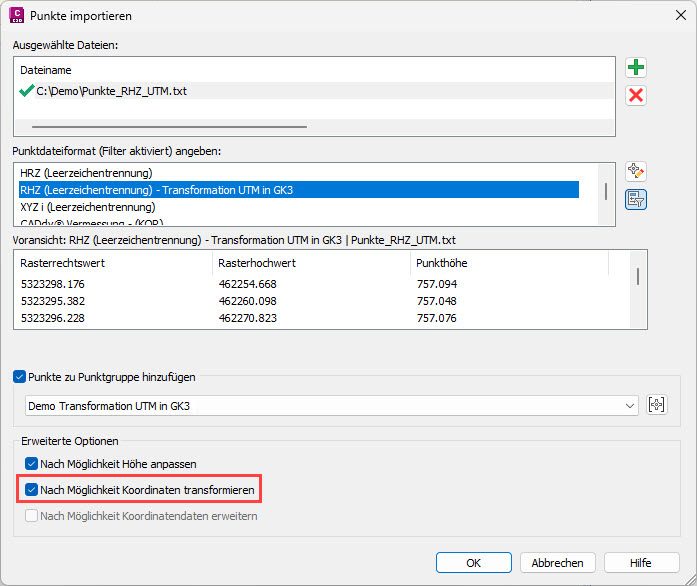697x586 pixels.
Task: Click the point group picker icon
Action: click(x=657, y=405)
